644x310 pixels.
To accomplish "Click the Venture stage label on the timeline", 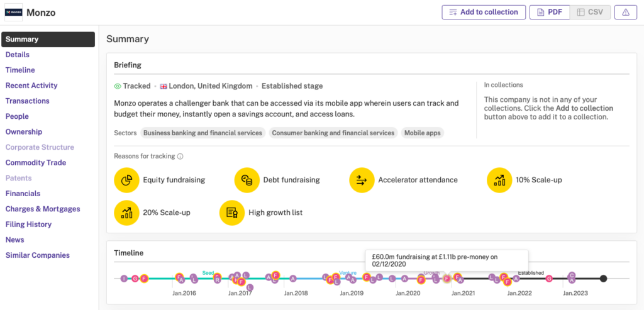I will coord(348,273).
